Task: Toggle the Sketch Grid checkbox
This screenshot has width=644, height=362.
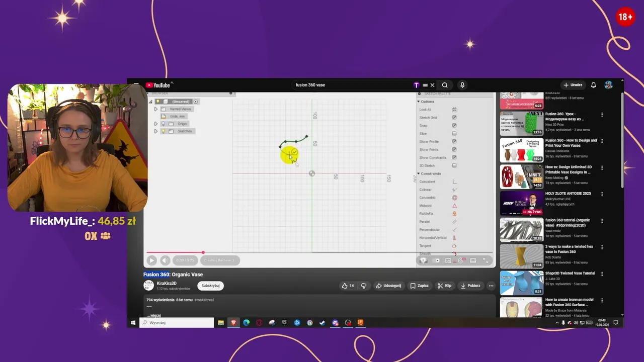Action: coord(454,118)
